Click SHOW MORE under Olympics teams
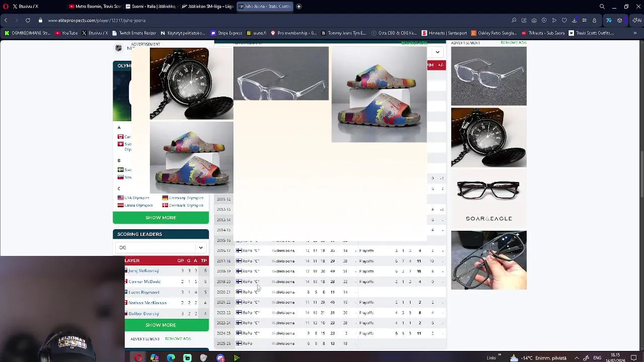This screenshot has width=644, height=362. click(160, 218)
